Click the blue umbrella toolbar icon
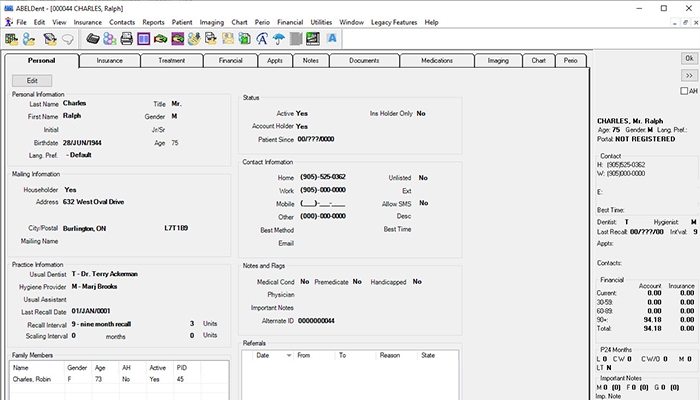Screen dimensions: 700x400 click(x=278, y=39)
